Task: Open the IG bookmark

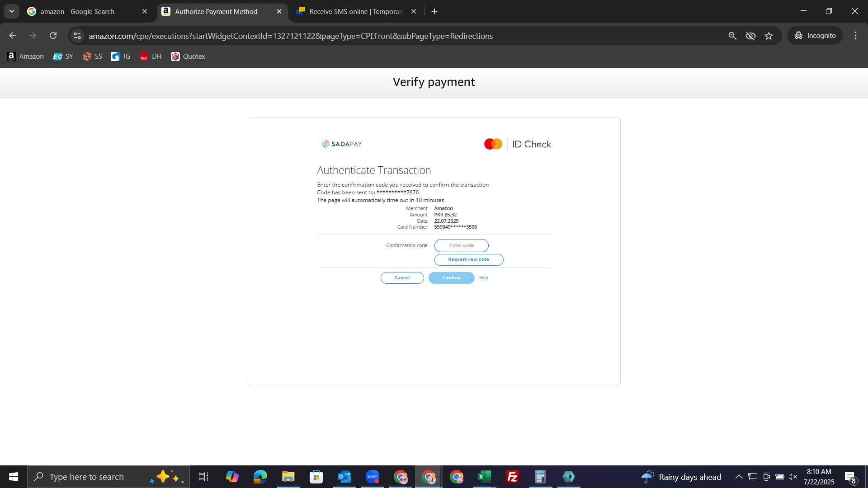Action: point(121,56)
